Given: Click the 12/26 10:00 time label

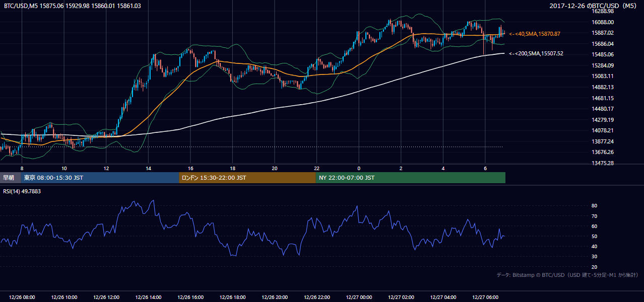Looking at the screenshot, I should [x=64, y=297].
